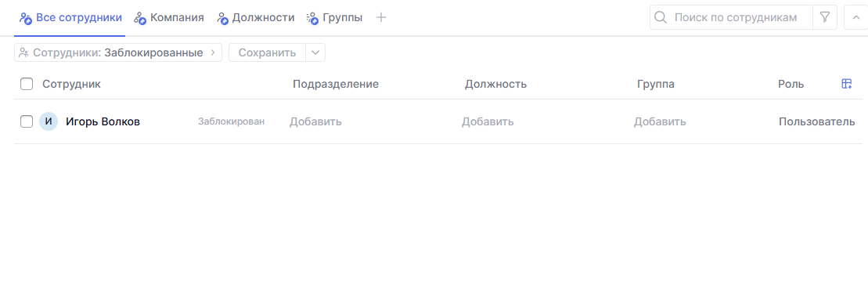Check the box beside Игорь Волков
Screen dimensions: 868x293
(27, 122)
